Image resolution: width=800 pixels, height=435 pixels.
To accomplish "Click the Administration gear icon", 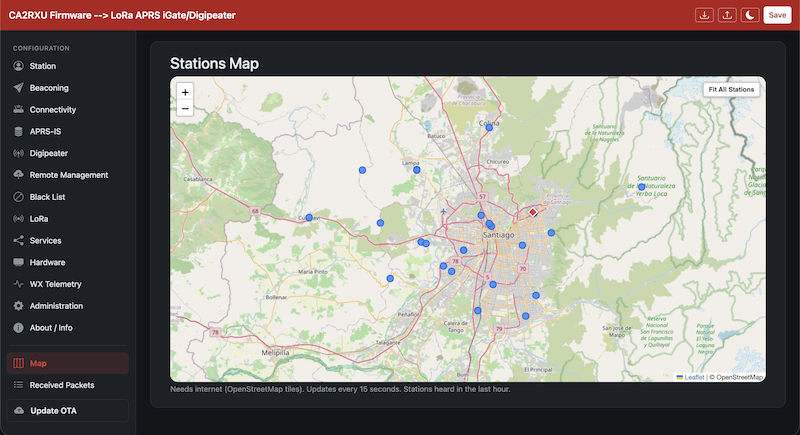I will pos(18,306).
